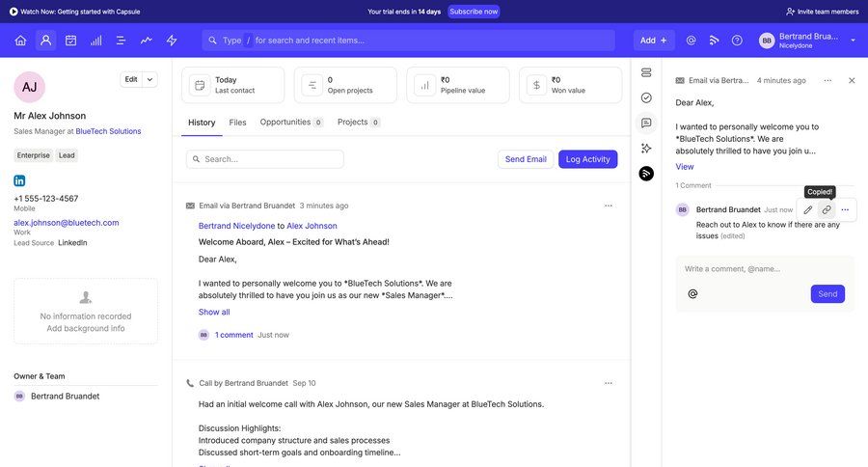
Task: Open the Home dashboard icon
Action: (x=20, y=41)
